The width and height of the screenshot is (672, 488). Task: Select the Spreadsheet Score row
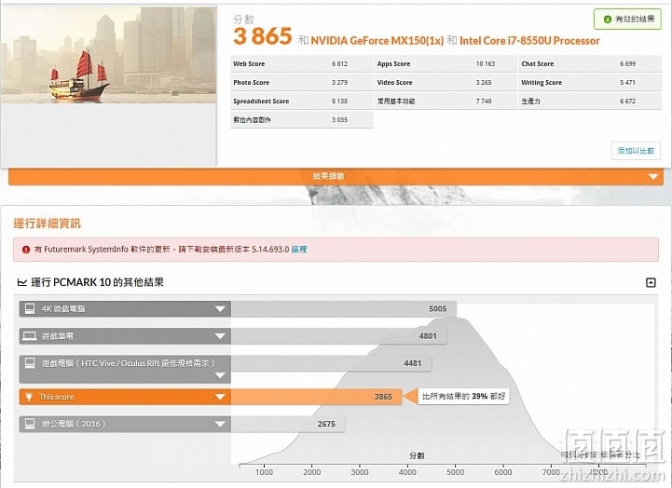[302, 101]
